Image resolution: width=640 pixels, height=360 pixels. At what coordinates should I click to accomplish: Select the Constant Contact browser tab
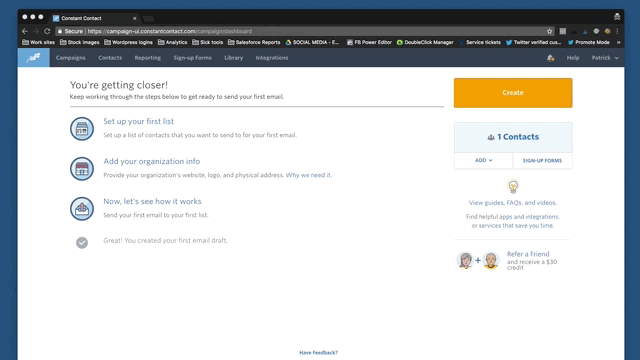94,18
